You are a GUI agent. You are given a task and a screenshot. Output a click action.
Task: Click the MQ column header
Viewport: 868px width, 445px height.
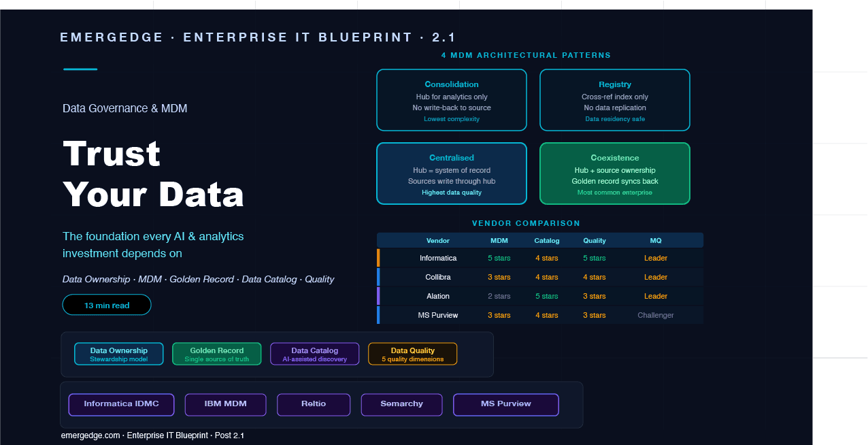[x=656, y=240]
